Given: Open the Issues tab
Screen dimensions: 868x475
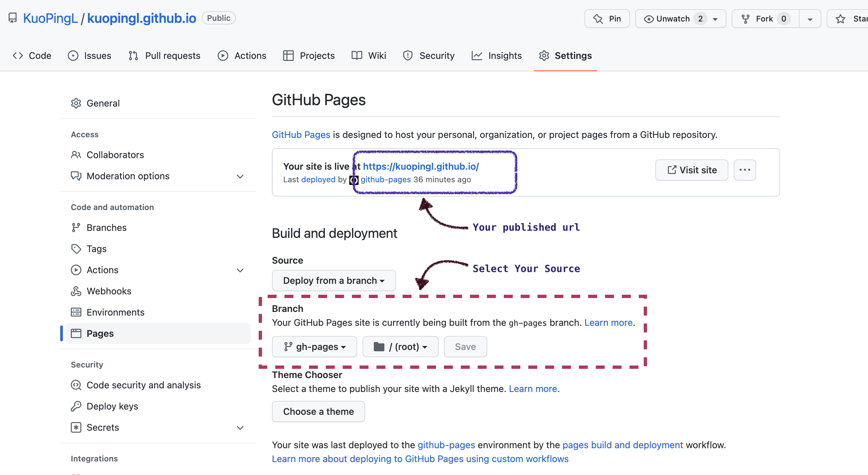Looking at the screenshot, I should (89, 56).
